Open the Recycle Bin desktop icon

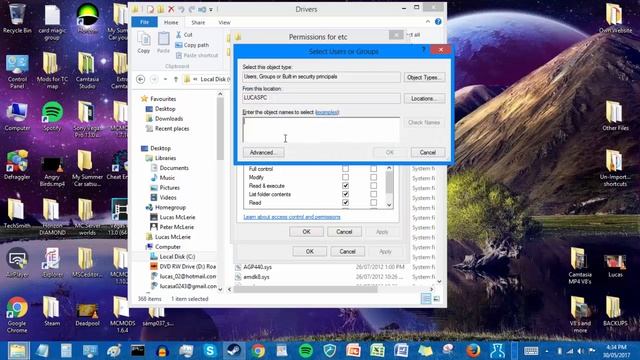[17, 18]
